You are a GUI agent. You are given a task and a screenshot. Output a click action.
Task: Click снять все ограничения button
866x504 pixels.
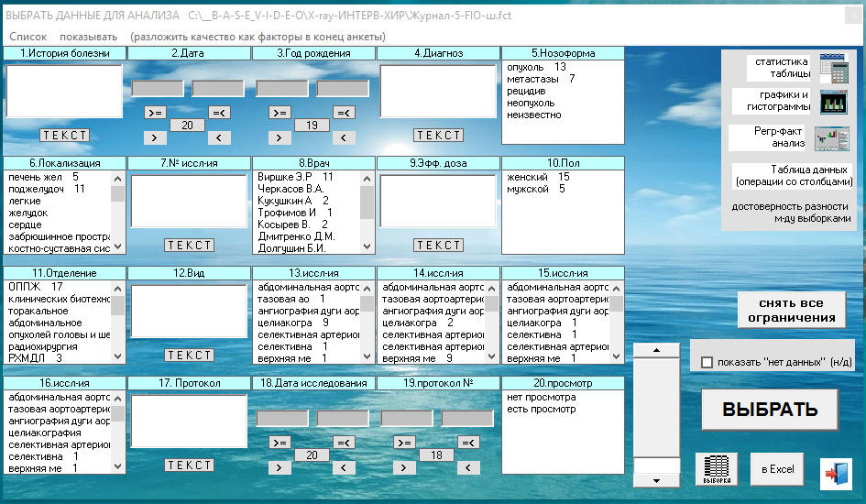(x=791, y=310)
